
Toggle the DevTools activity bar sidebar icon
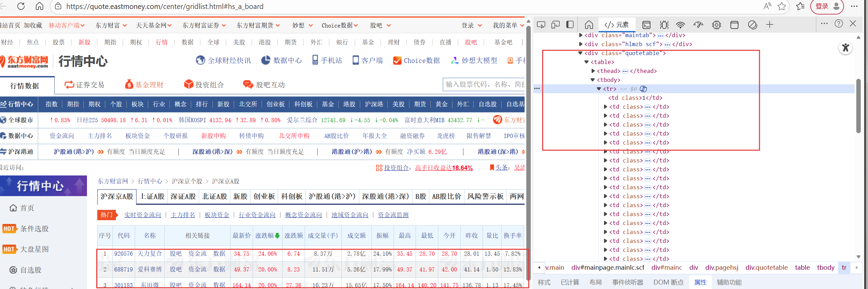(x=570, y=25)
